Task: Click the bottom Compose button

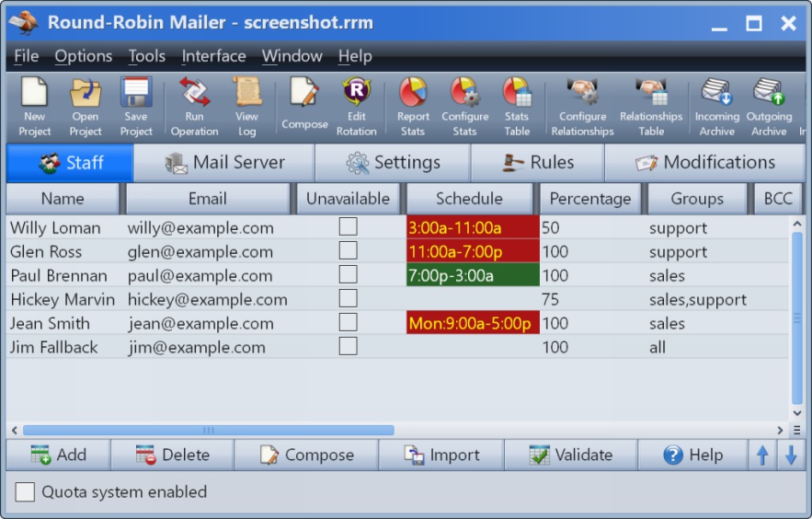Action: (306, 455)
